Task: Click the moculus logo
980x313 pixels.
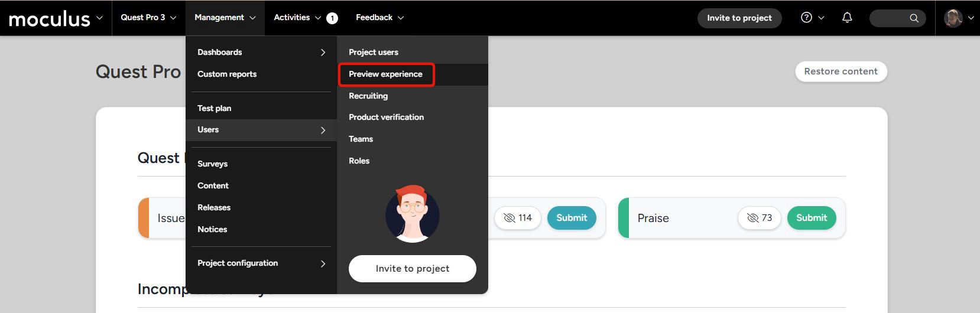Action: click(50, 19)
